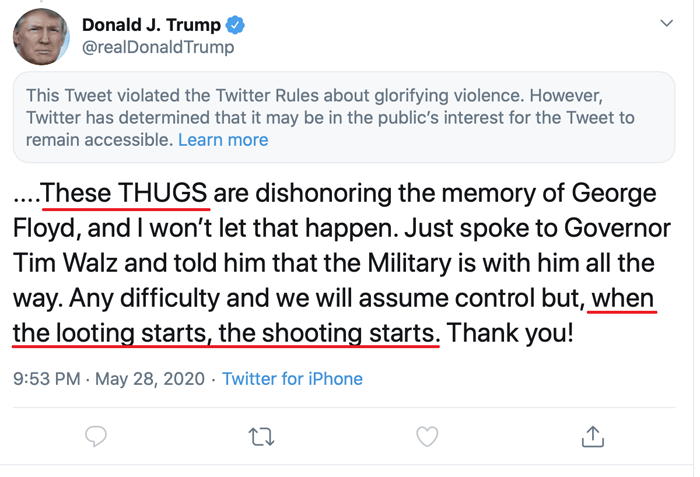Click the grey Twitter Rules notice box
Viewport: 700px width, 477px height.
pos(343,117)
